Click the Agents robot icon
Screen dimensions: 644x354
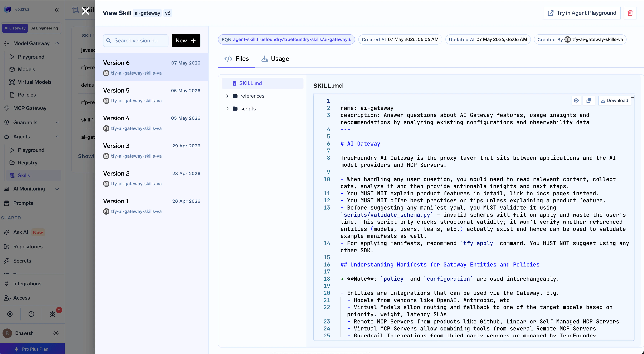coord(7,137)
